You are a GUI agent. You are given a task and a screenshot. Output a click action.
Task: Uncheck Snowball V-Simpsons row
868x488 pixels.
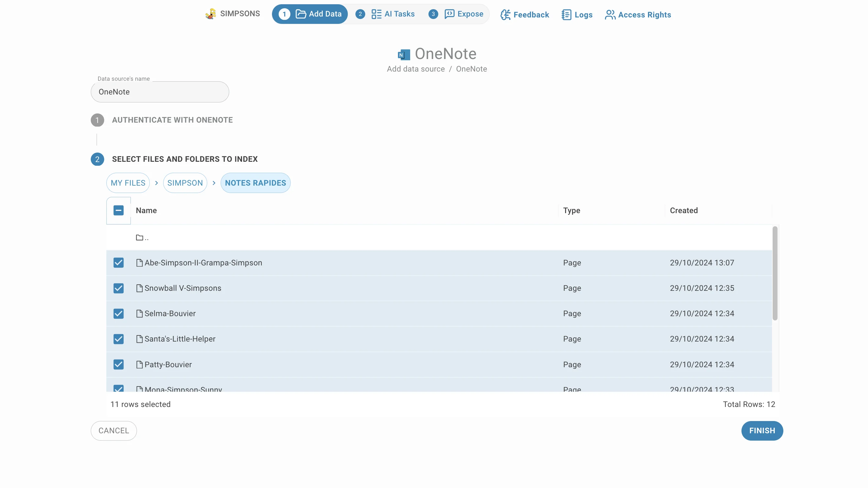(x=119, y=288)
